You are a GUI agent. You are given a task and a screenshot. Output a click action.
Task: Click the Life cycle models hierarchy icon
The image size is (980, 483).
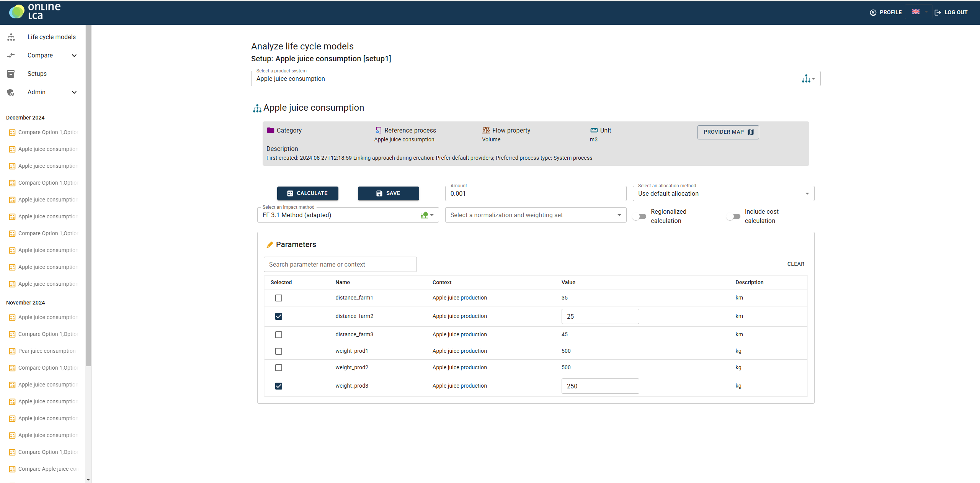(x=11, y=37)
